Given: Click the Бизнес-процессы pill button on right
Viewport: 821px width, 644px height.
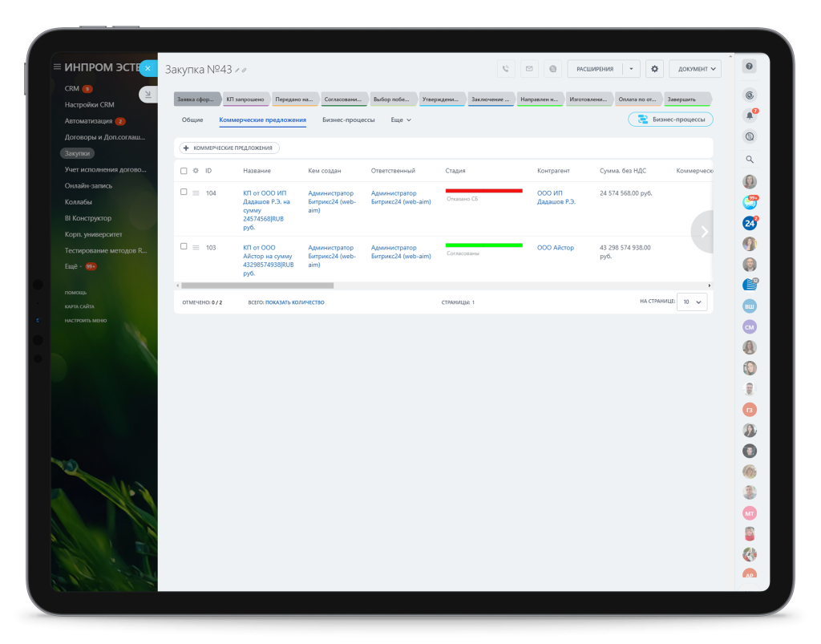Looking at the screenshot, I should coord(670,119).
